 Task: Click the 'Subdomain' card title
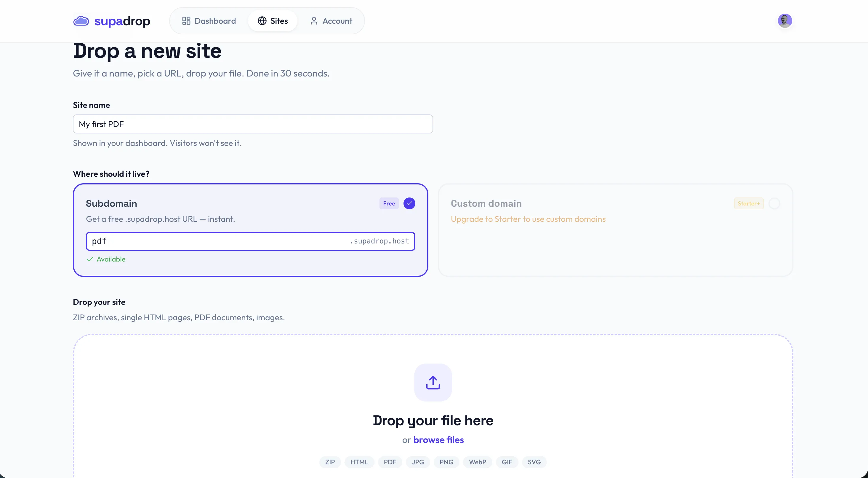(111, 203)
